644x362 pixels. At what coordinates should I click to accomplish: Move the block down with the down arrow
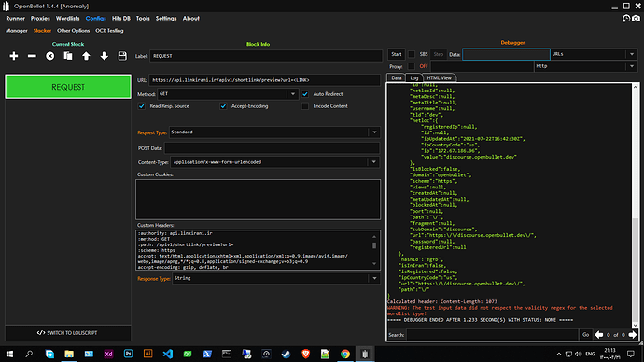pos(104,56)
